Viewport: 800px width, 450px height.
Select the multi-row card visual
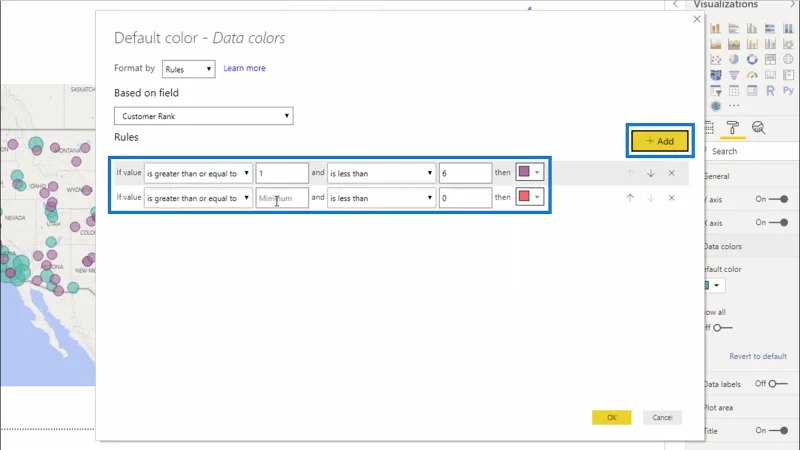click(788, 76)
